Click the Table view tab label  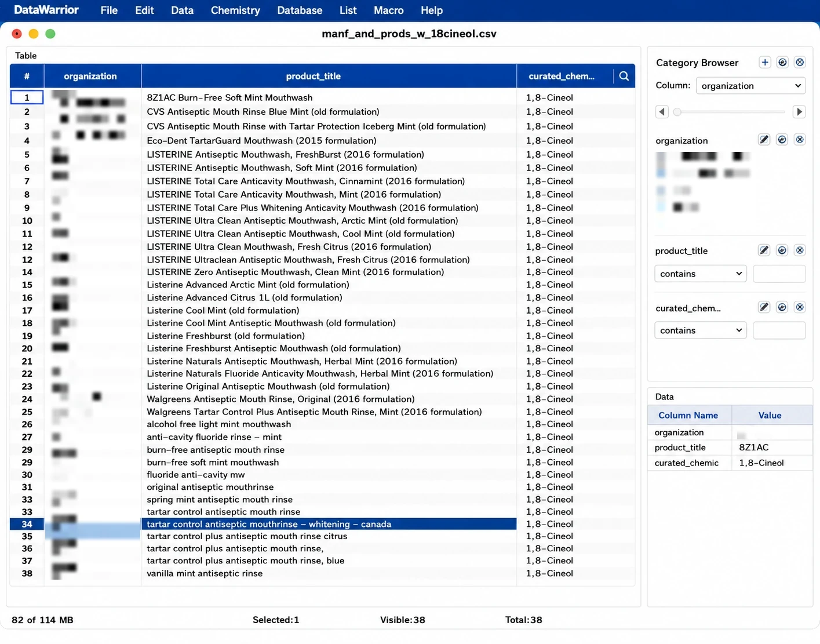point(26,56)
